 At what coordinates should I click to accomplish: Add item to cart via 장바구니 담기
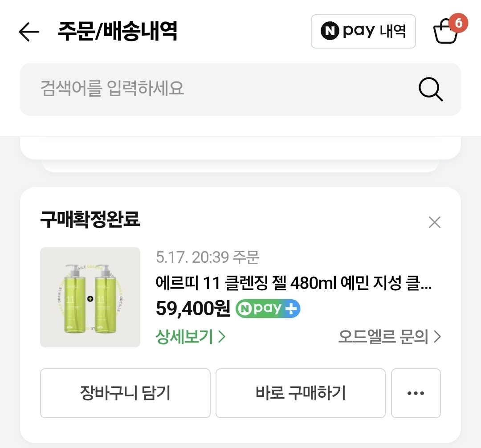pos(125,393)
